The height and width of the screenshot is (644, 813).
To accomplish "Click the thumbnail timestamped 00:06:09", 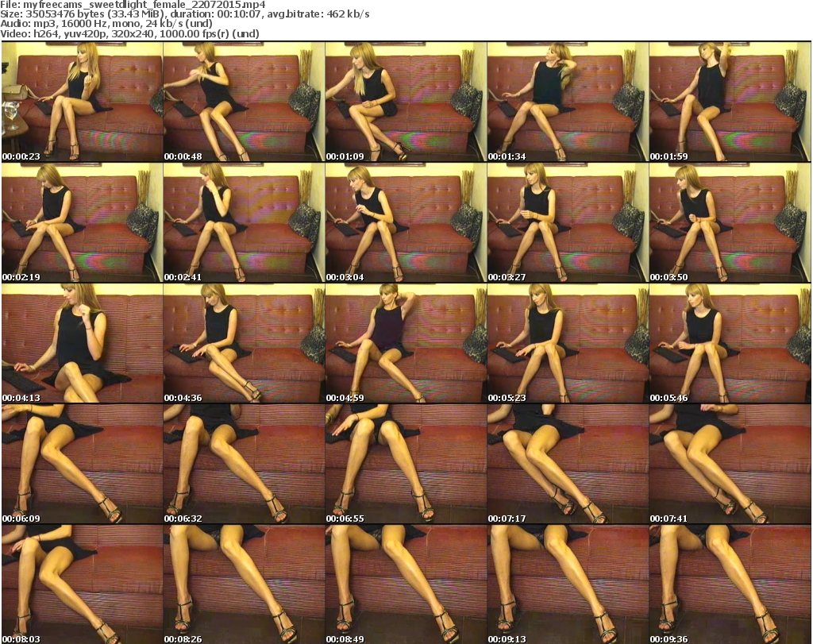I will (82, 464).
